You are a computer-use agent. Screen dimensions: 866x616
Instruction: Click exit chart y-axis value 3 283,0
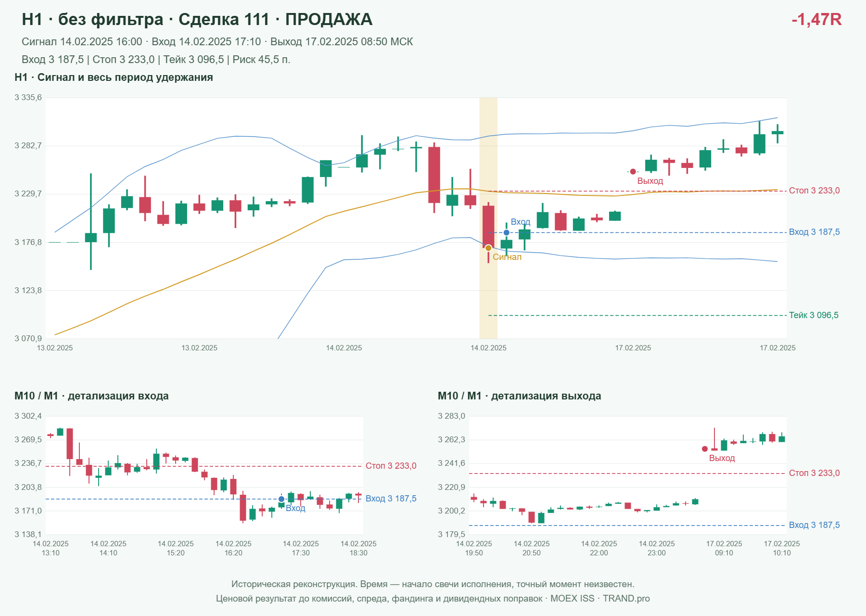451,416
